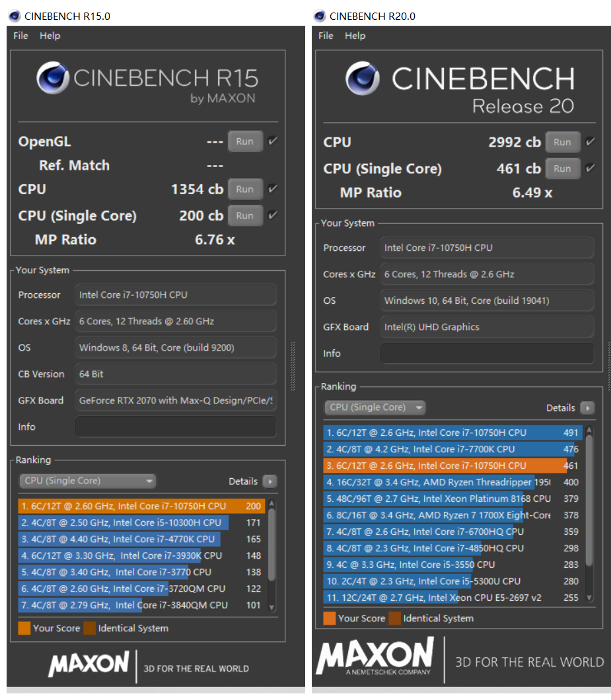
Task: Select R20 ranking row Core i5-5300U
Action: click(453, 581)
